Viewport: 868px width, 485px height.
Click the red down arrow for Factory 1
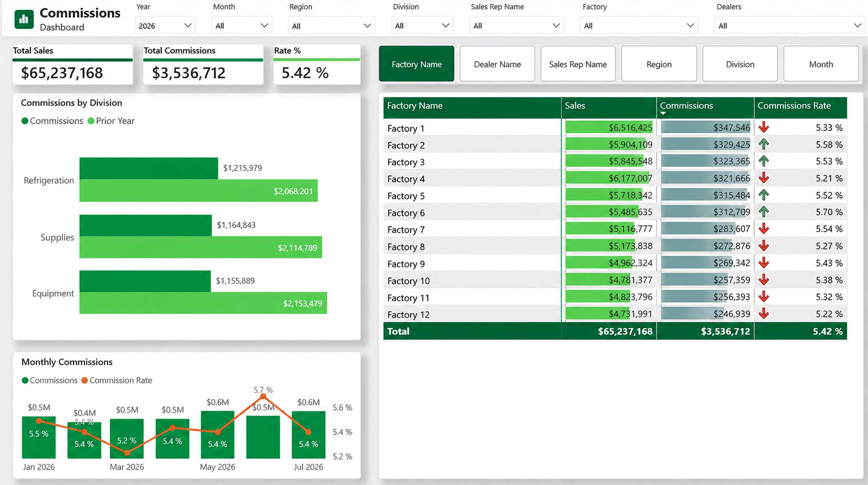coord(764,128)
